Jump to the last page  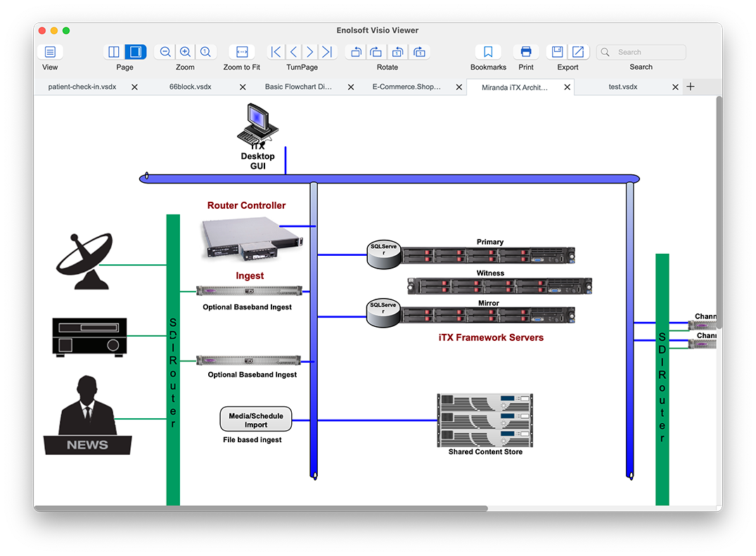327,52
